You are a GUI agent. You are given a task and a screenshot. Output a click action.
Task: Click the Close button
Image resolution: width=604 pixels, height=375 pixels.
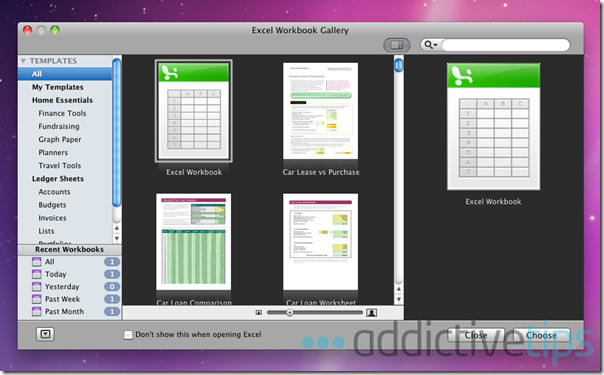coord(476,335)
